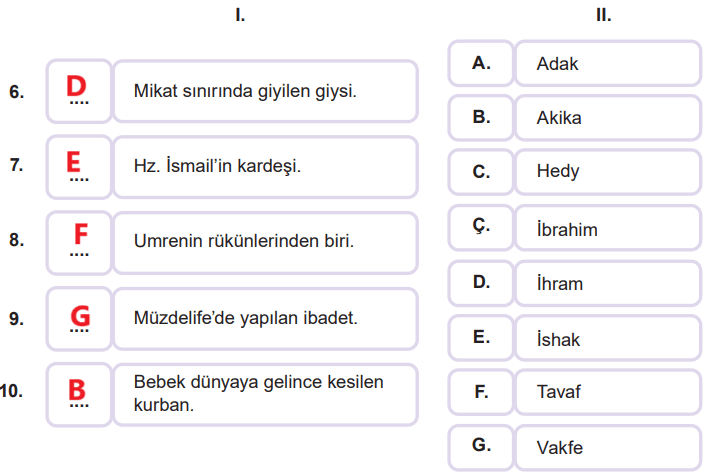The height and width of the screenshot is (473, 717).
Task: Select the 'Akika' option
Action: click(607, 118)
